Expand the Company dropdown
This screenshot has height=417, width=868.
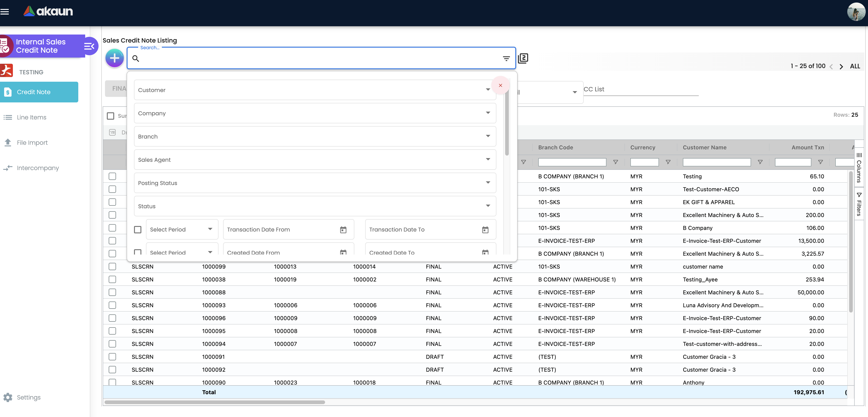[x=315, y=113]
